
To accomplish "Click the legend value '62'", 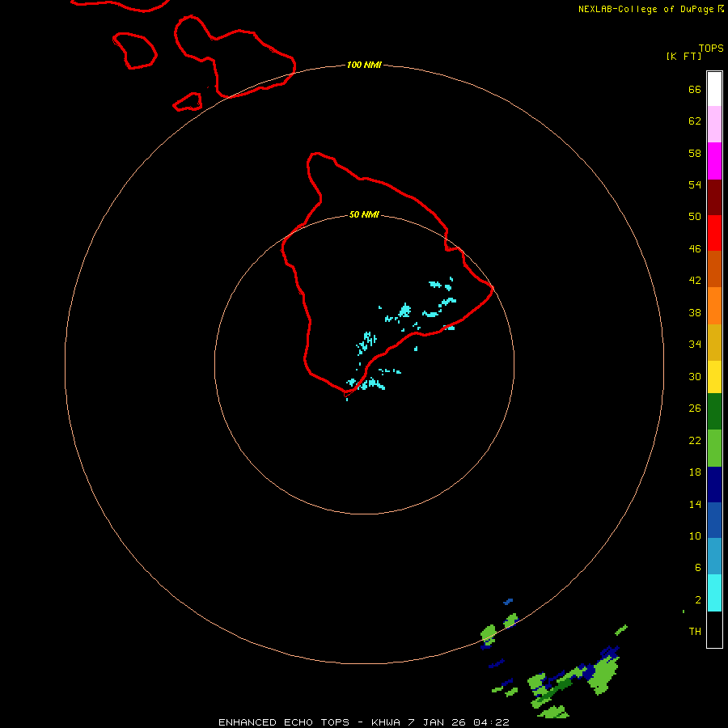I will 695,121.
